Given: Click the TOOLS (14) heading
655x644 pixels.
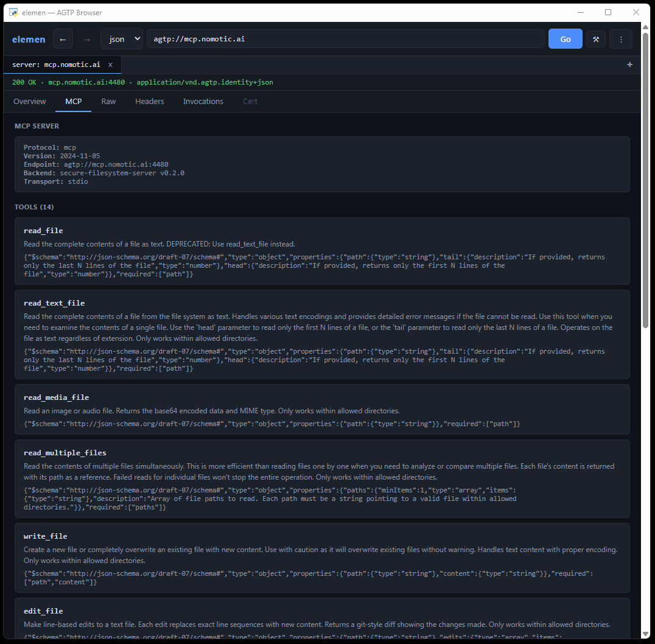Looking at the screenshot, I should [x=34, y=207].
